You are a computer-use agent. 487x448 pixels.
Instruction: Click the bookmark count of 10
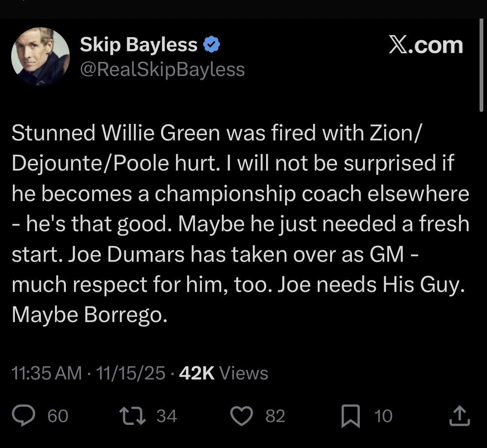(383, 416)
